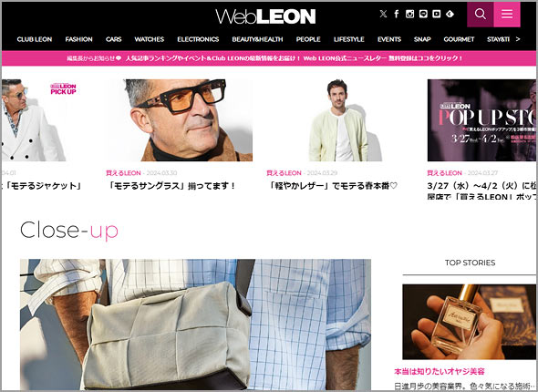The width and height of the screenshot is (538, 392).
Task: Open the YouTube icon in header
Action: pyautogui.click(x=437, y=14)
